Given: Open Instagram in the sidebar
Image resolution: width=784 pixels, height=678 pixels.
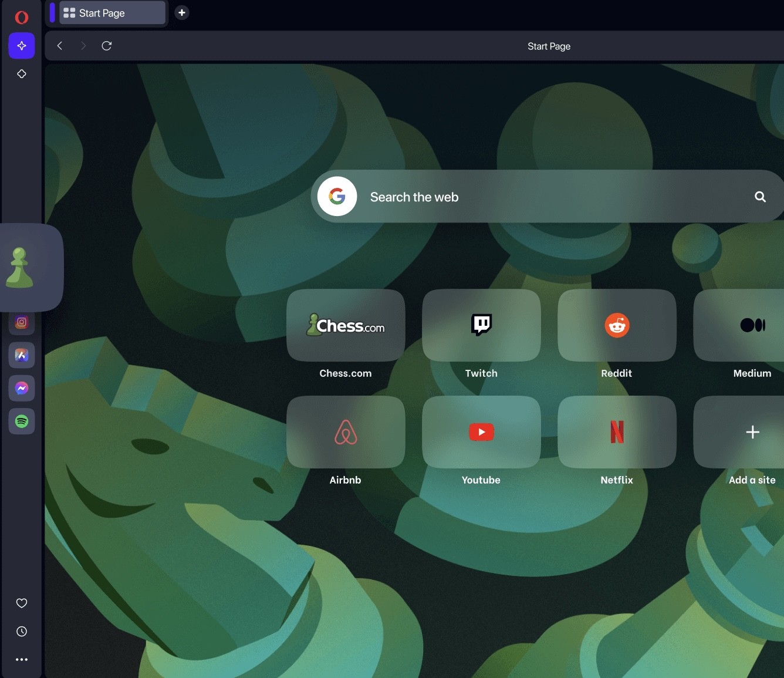Looking at the screenshot, I should click(x=22, y=322).
